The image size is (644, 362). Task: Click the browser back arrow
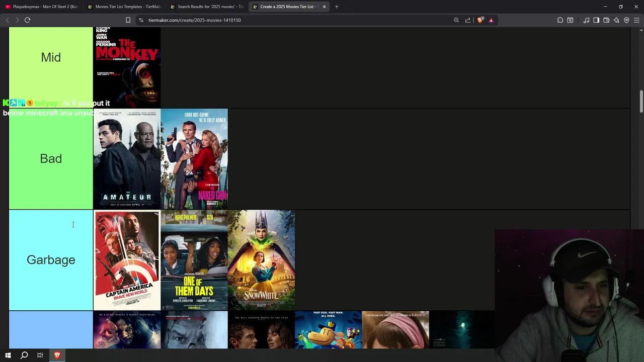[7, 20]
